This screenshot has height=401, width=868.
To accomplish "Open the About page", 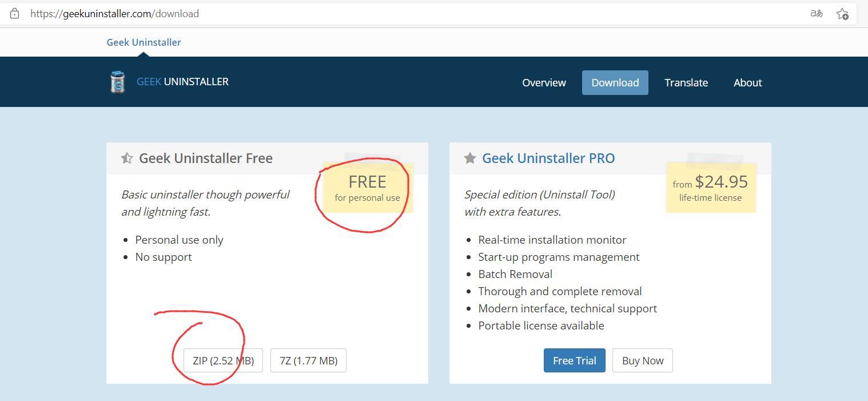I will click(748, 82).
